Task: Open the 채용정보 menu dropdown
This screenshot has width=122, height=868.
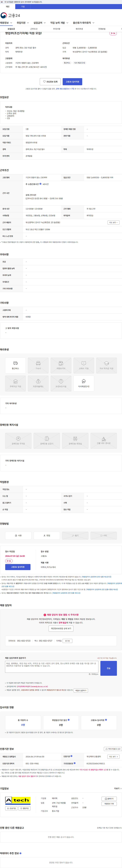Action: pos(6,23)
